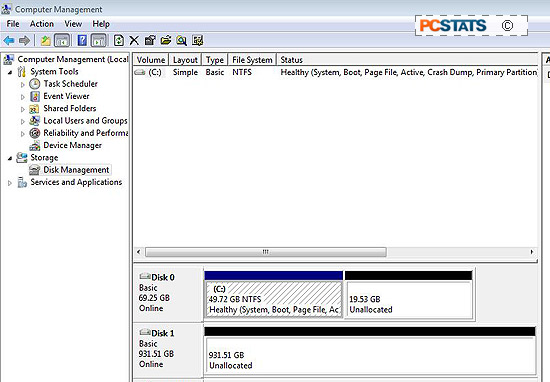Viewport: 550px width, 382px height.
Task: Select System Tools in the tree
Action: [x=54, y=72]
